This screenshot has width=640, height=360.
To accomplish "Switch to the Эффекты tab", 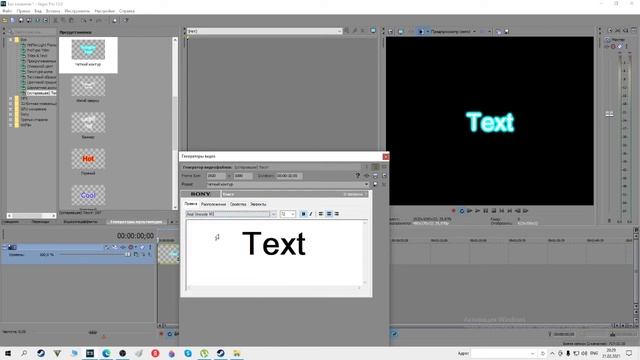I will coord(258,204).
